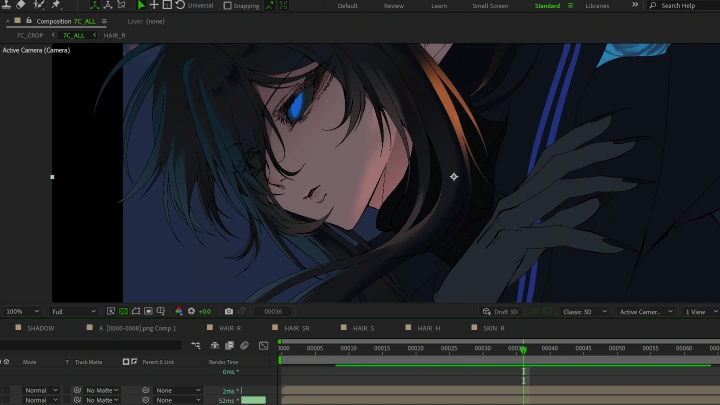
Task: Toggle the Draft 3D button
Action: point(500,312)
